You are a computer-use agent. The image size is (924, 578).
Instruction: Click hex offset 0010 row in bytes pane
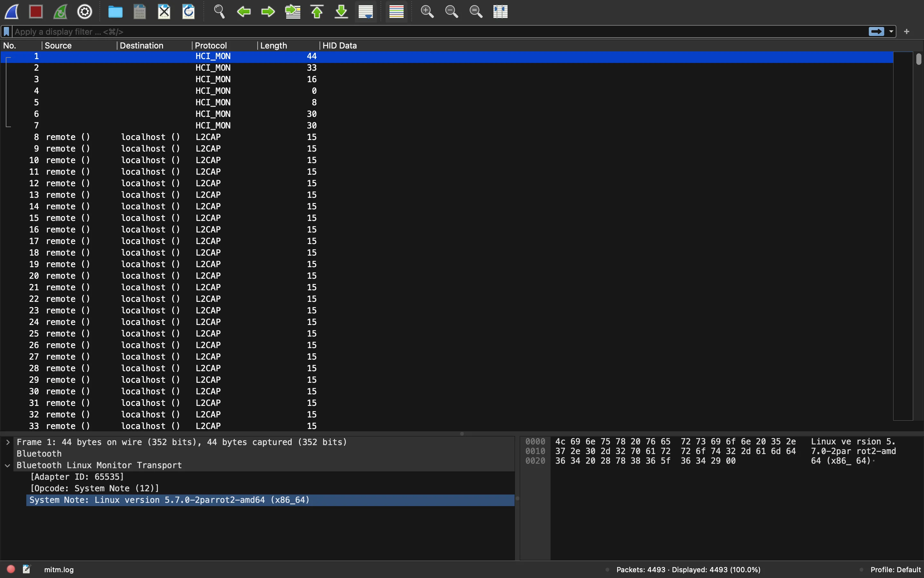tap(535, 451)
